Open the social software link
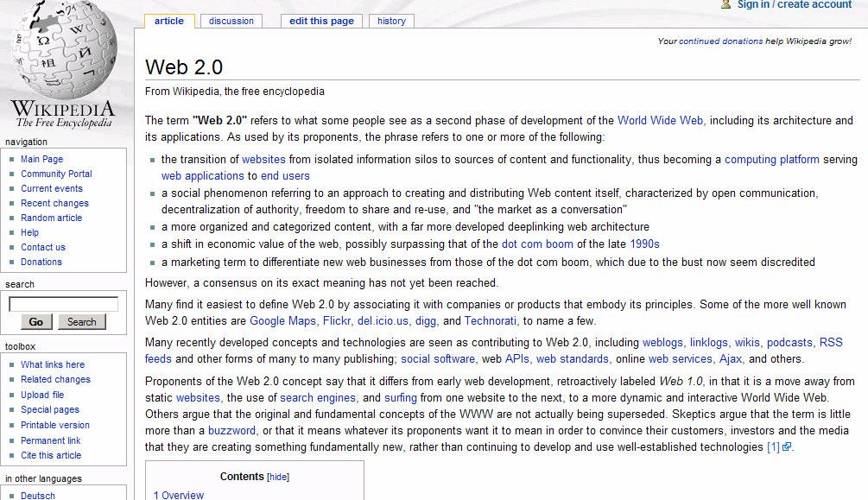 point(438,358)
